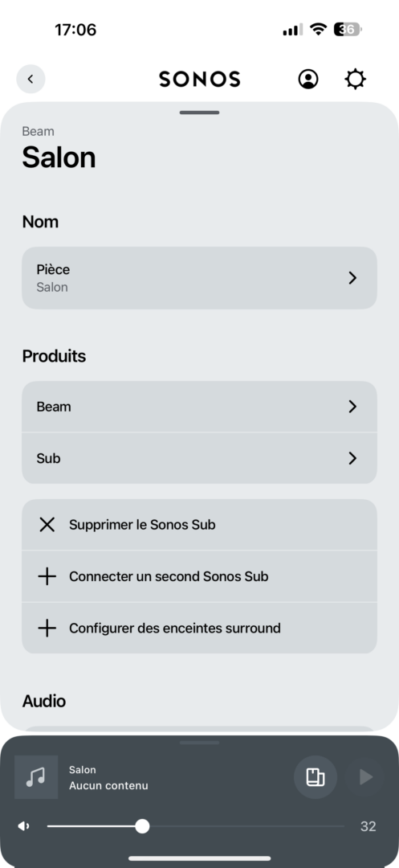Open the Beam product row
The width and height of the screenshot is (399, 868).
coord(199,407)
